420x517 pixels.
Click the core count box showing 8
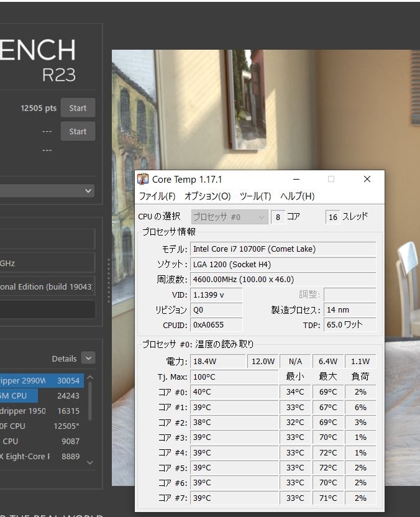click(x=278, y=217)
